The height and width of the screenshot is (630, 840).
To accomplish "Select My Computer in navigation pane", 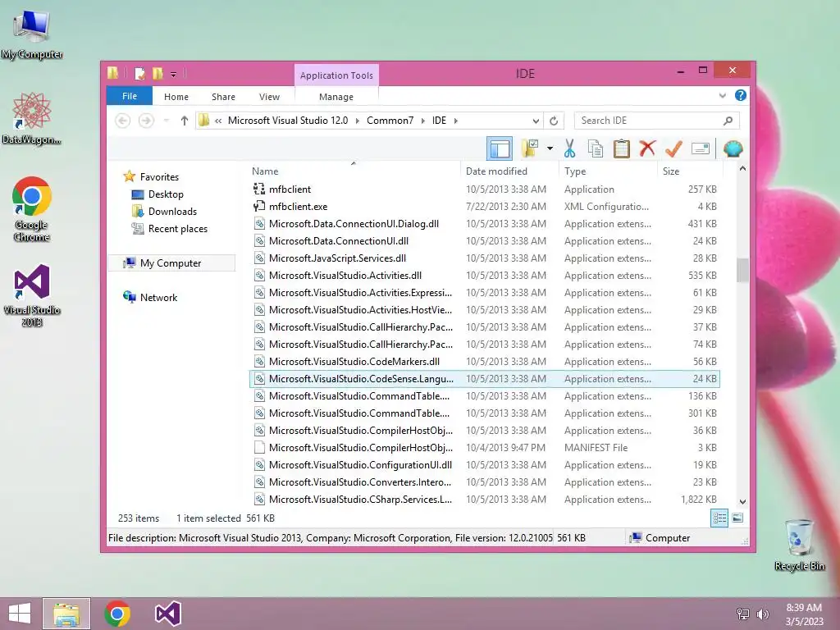I will tap(171, 263).
